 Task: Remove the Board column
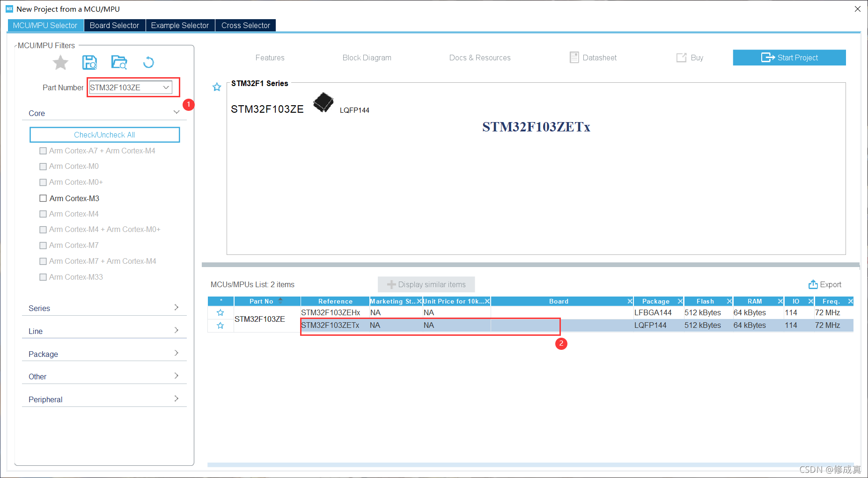[630, 301]
